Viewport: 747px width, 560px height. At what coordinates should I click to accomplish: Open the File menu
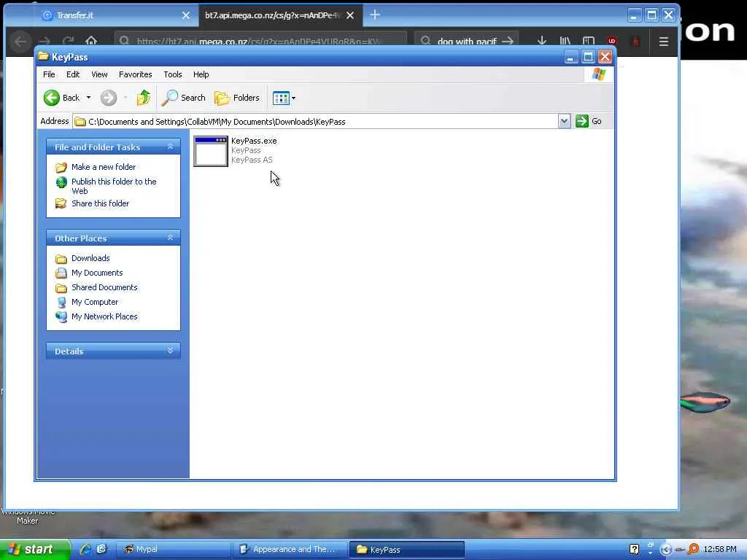49,74
